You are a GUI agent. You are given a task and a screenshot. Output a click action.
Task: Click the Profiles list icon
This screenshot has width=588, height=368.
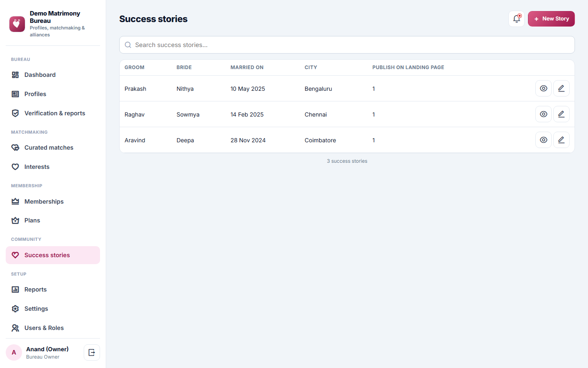coord(16,94)
